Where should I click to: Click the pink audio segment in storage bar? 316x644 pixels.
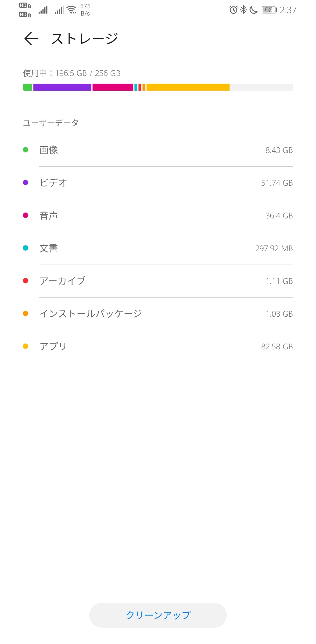coord(113,87)
